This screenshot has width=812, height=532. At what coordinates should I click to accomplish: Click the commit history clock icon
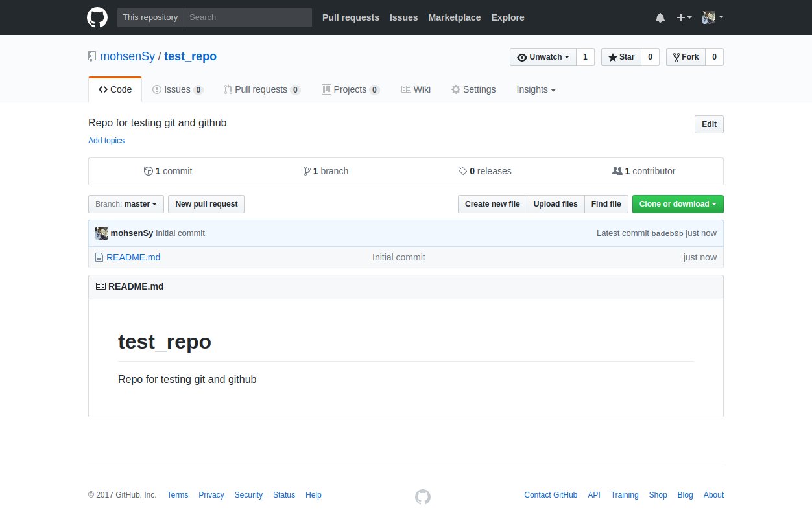point(148,171)
